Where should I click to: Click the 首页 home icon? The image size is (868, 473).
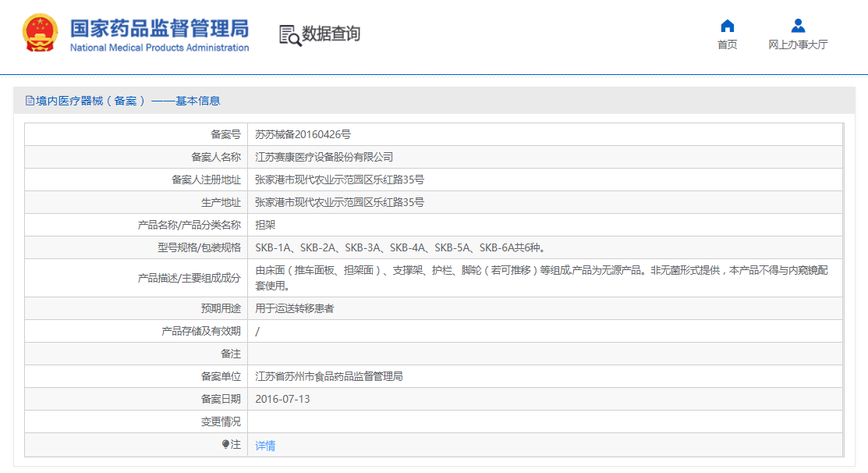pyautogui.click(x=727, y=26)
